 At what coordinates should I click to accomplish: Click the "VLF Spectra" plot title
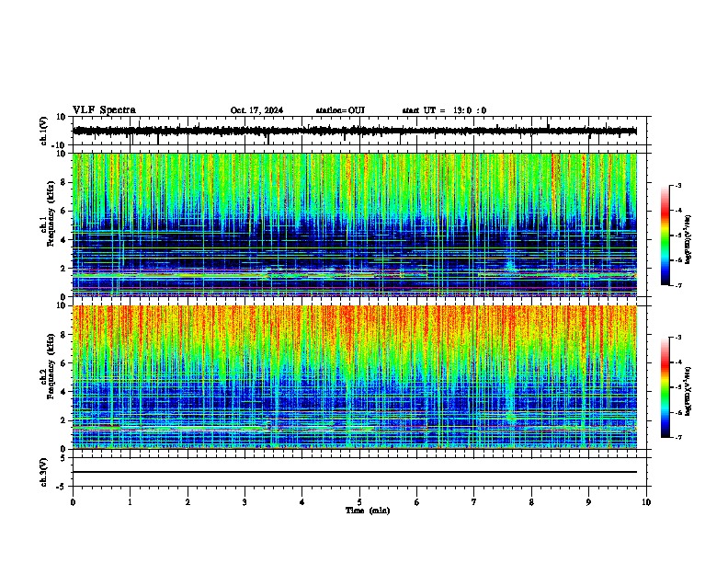pos(105,110)
